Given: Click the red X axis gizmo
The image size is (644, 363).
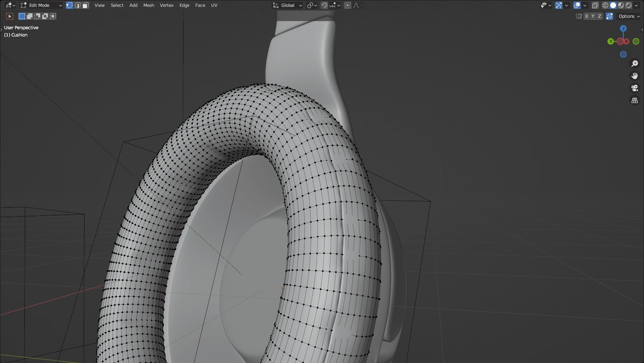Looking at the screenshot, I should click(x=626, y=41).
